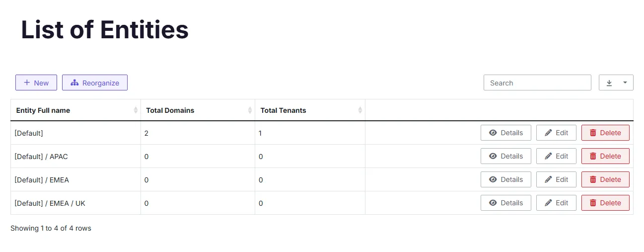Click trash icon in [Default] row Delete

click(x=593, y=133)
